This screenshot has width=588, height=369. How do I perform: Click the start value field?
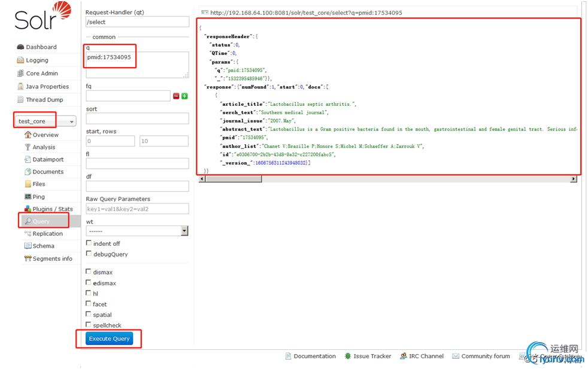(110, 141)
